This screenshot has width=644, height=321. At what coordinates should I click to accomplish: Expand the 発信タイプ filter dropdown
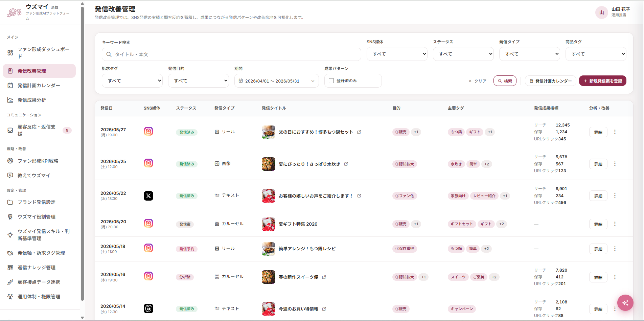click(x=530, y=54)
